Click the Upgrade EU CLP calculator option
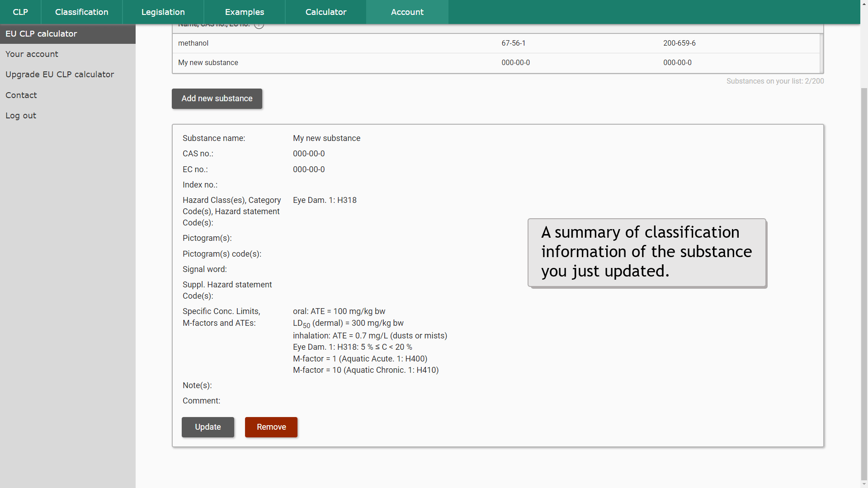 tap(59, 75)
